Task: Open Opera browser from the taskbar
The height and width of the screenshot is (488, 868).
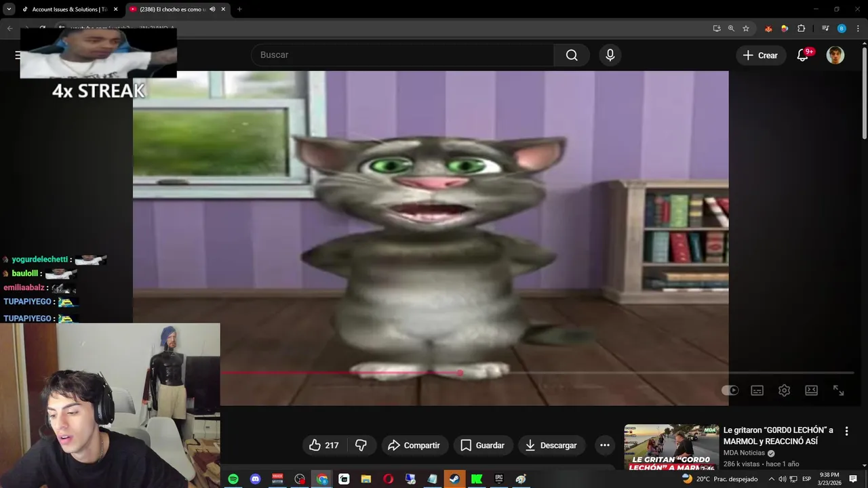Action: (389, 479)
